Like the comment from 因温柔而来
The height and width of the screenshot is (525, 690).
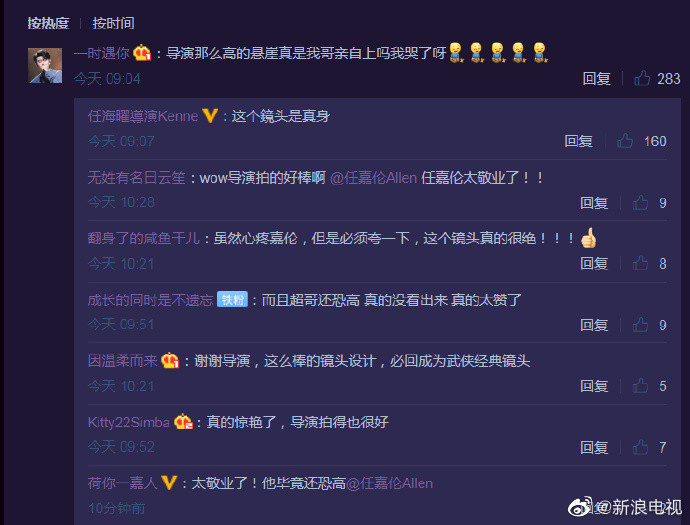(x=640, y=385)
